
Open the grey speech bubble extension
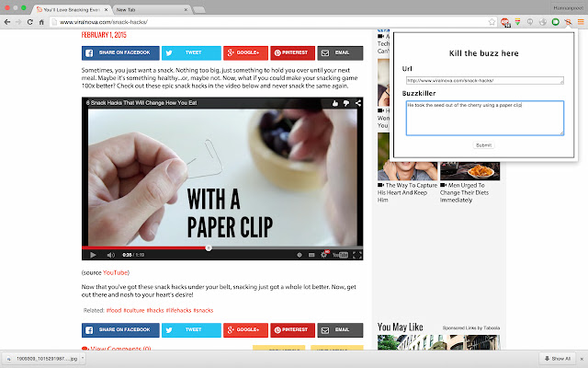[530, 22]
